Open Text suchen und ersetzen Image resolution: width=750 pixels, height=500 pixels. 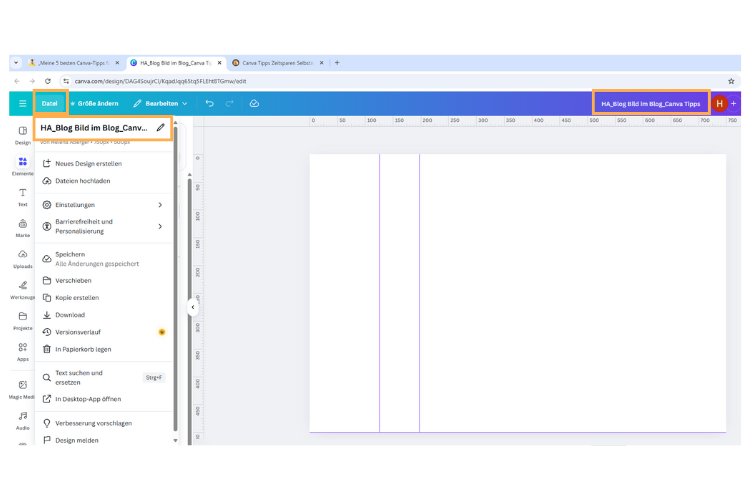coord(103,378)
